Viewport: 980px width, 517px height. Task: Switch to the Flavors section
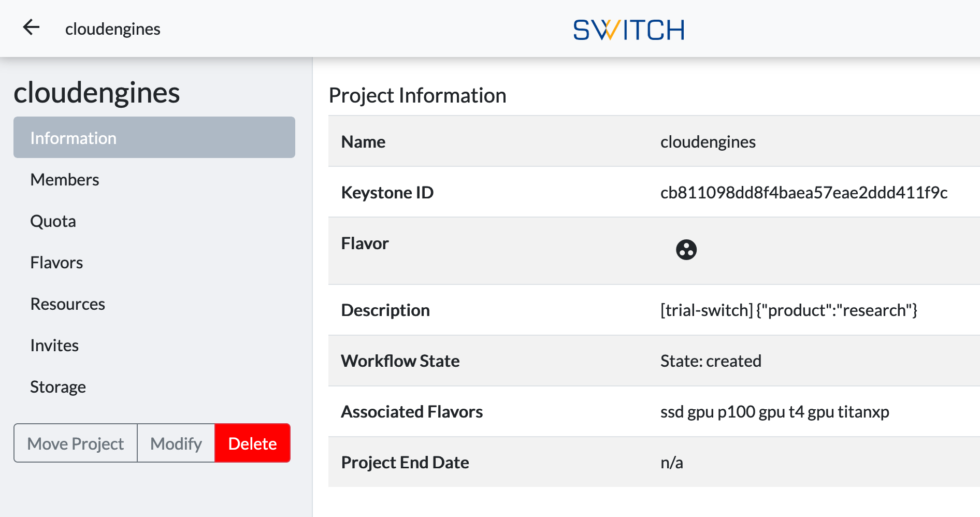point(56,262)
